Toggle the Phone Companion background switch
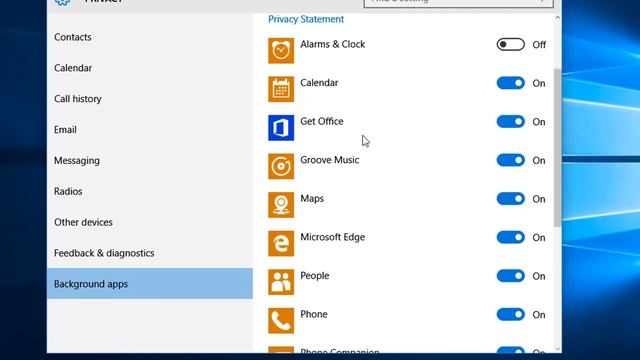 pyautogui.click(x=511, y=350)
